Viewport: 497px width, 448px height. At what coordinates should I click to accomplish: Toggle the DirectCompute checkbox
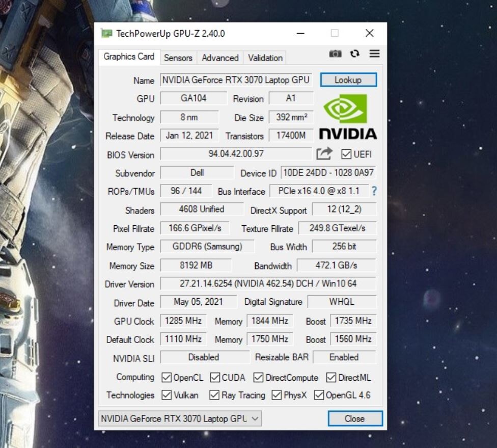point(258,378)
